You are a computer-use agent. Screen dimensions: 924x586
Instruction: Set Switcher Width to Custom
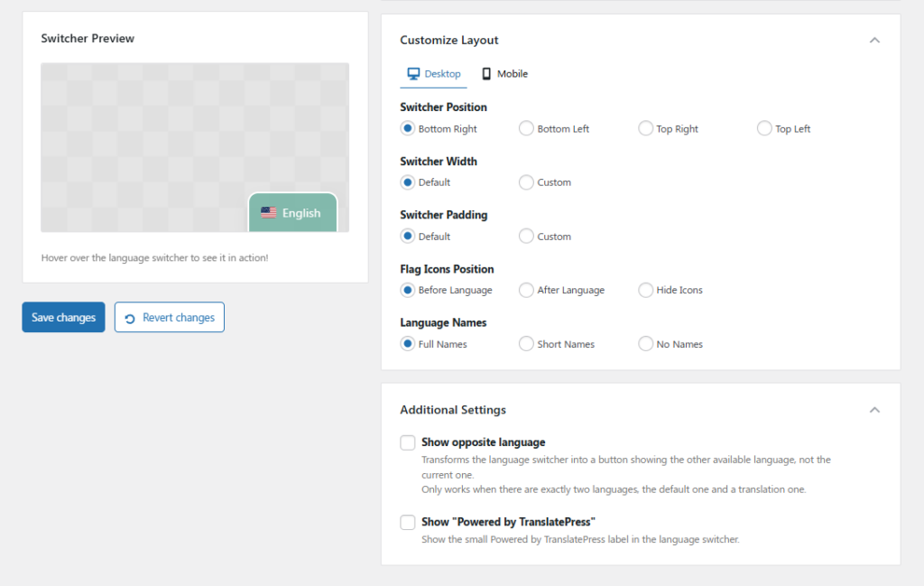pos(526,182)
